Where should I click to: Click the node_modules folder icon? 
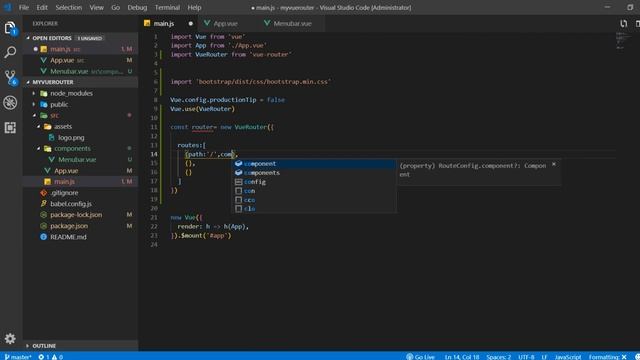click(x=44, y=93)
